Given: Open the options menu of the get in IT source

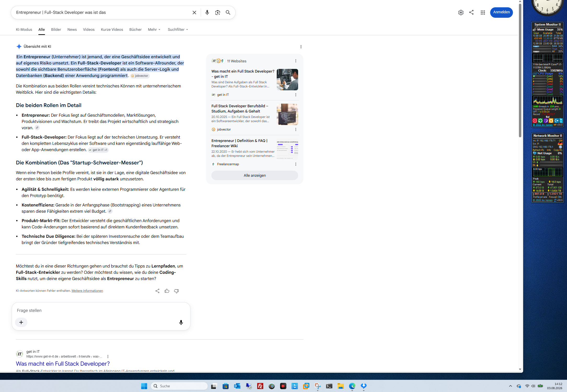Looking at the screenshot, I should [296, 95].
